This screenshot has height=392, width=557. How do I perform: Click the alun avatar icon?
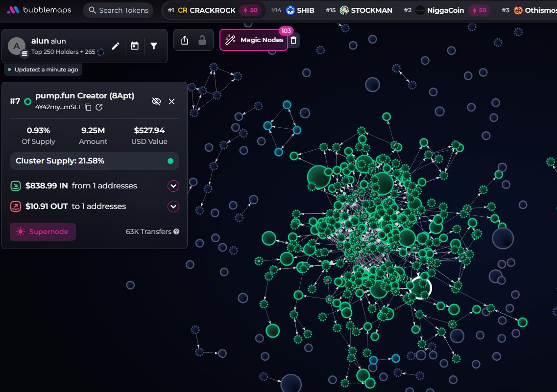tap(17, 46)
